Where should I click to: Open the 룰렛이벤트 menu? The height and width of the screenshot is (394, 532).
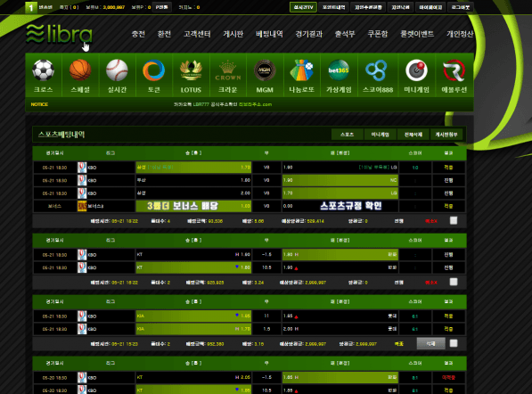417,34
